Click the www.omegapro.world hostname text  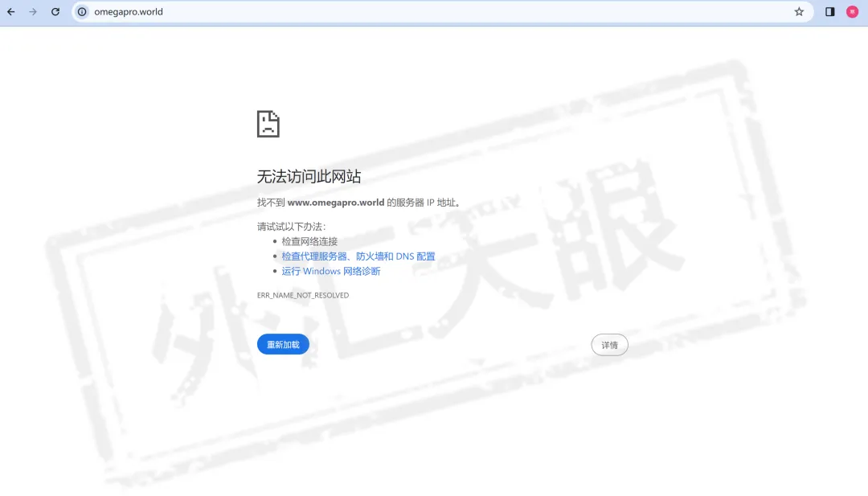(x=335, y=203)
